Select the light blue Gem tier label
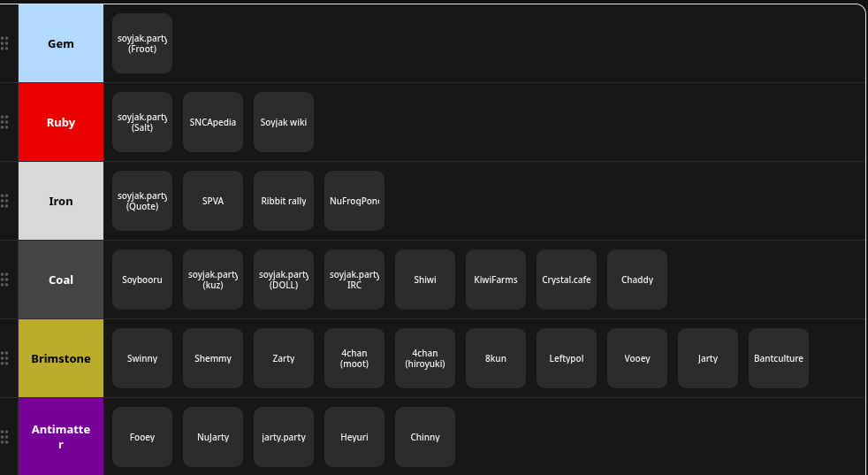This screenshot has height=475, width=868. pyautogui.click(x=61, y=43)
